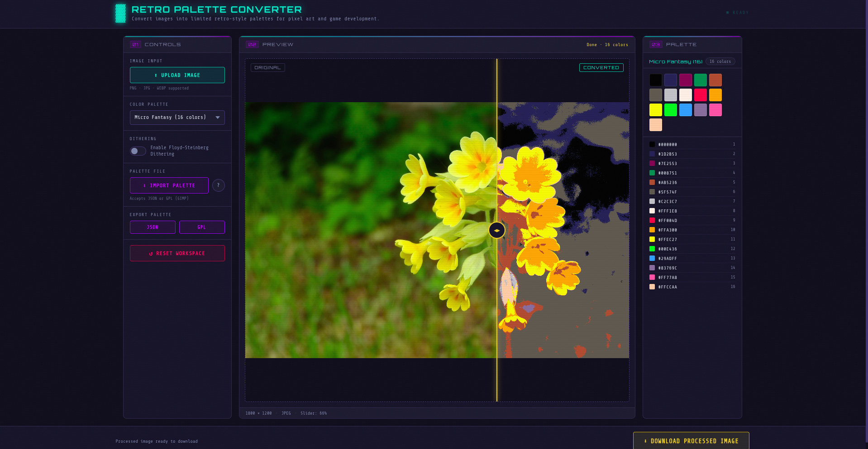Click the Done 16 colors status text

[607, 45]
